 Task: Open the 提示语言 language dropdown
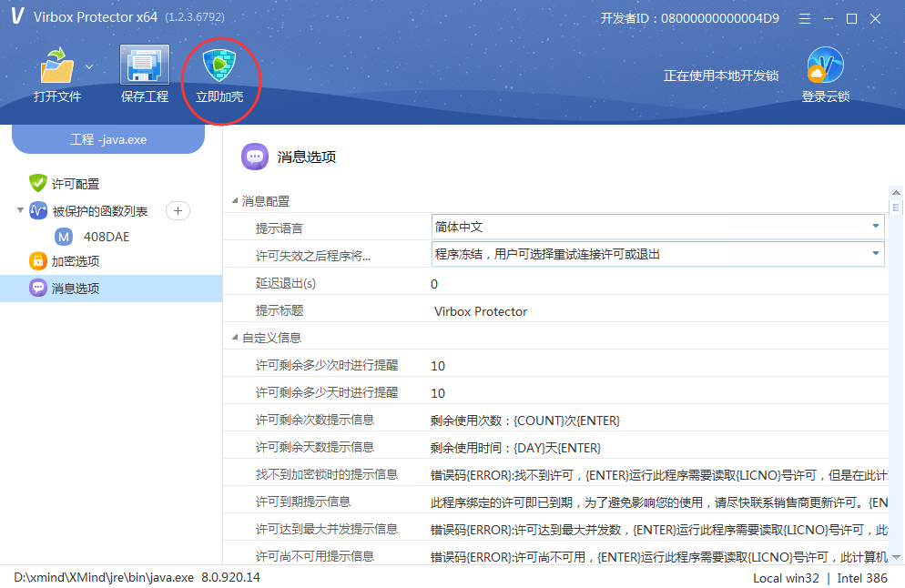tap(658, 227)
